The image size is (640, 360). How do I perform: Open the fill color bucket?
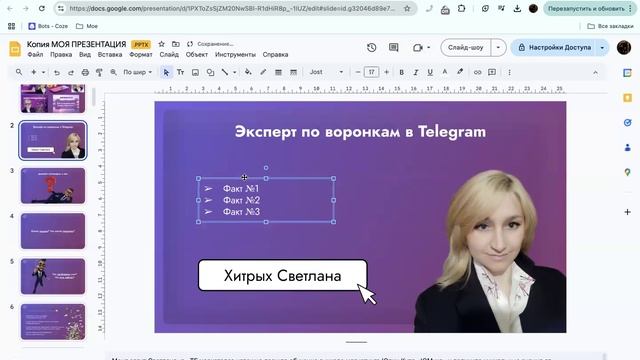(248, 72)
